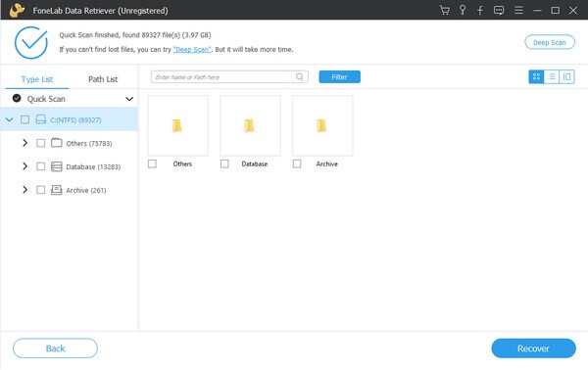
Task: Collapse the Quick Scan section chevron
Action: coord(129,99)
